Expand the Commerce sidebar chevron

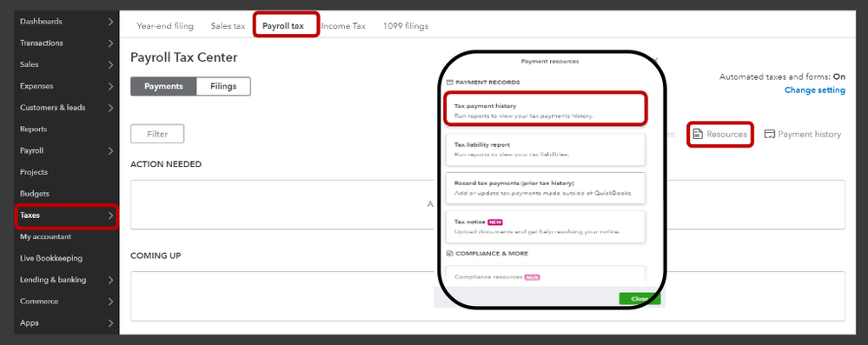click(110, 302)
